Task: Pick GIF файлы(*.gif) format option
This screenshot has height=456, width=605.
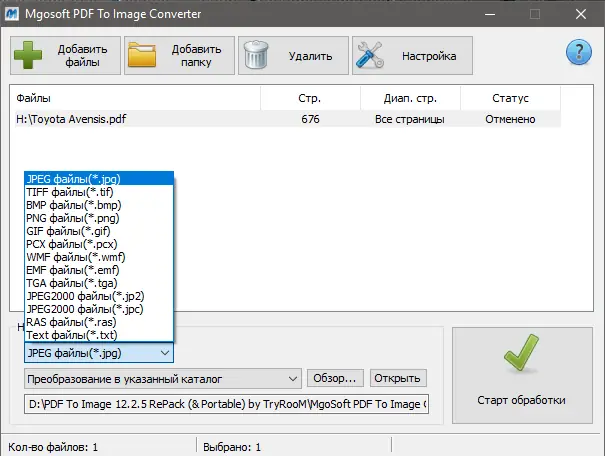Action: (99, 231)
